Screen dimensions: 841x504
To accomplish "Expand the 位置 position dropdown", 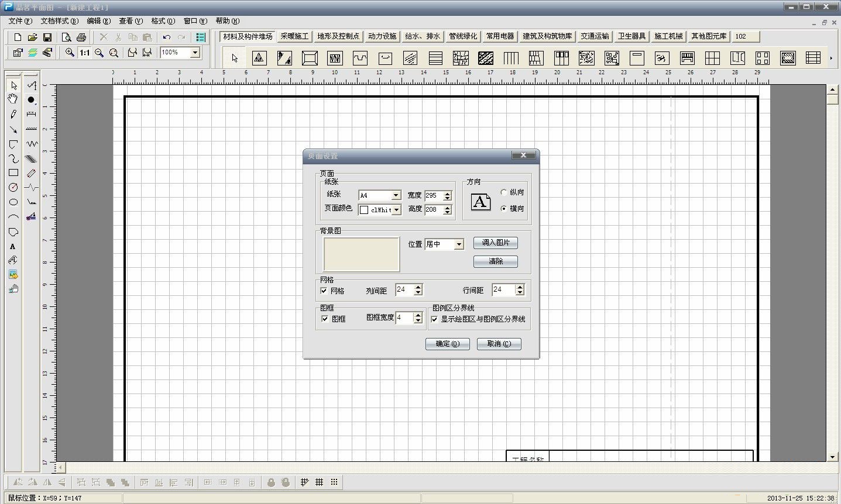I will (x=459, y=244).
